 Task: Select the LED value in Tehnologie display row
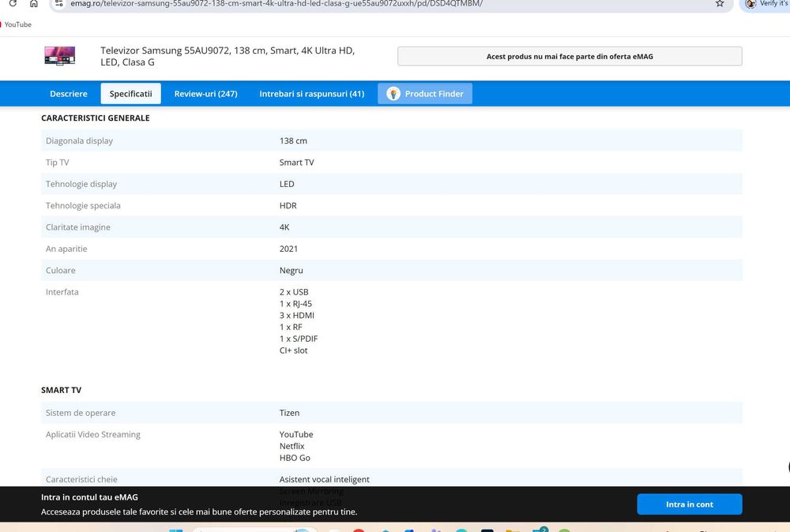point(287,184)
